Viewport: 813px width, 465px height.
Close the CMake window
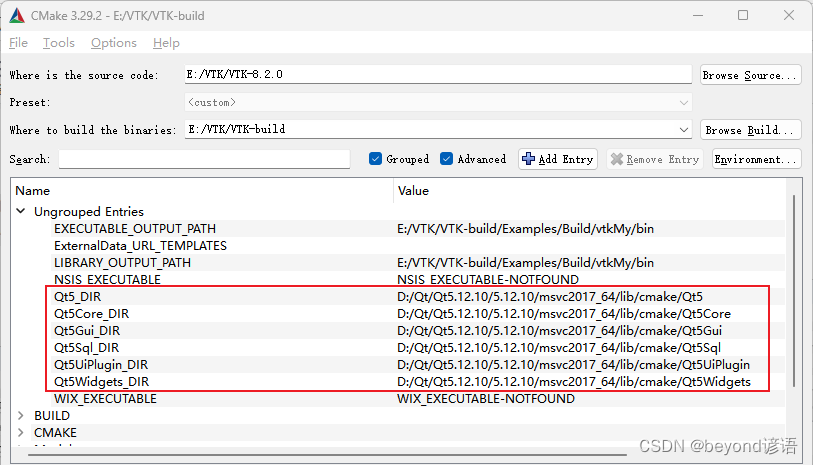click(789, 16)
